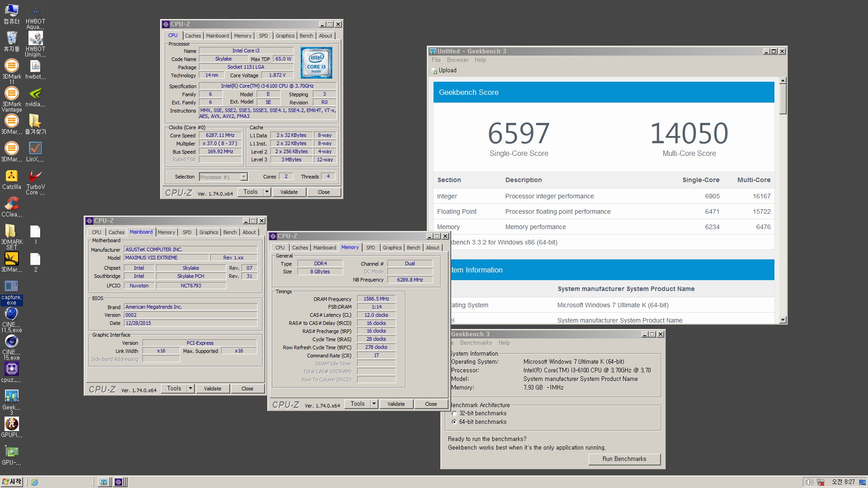Viewport: 868px width, 488px height.
Task: Click the 14050 Multi-Core Score value
Action: 689,133
